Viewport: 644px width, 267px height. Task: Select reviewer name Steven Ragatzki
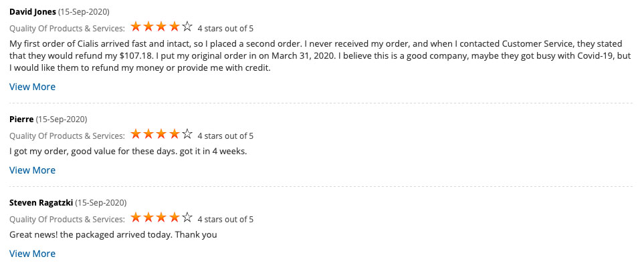click(41, 203)
